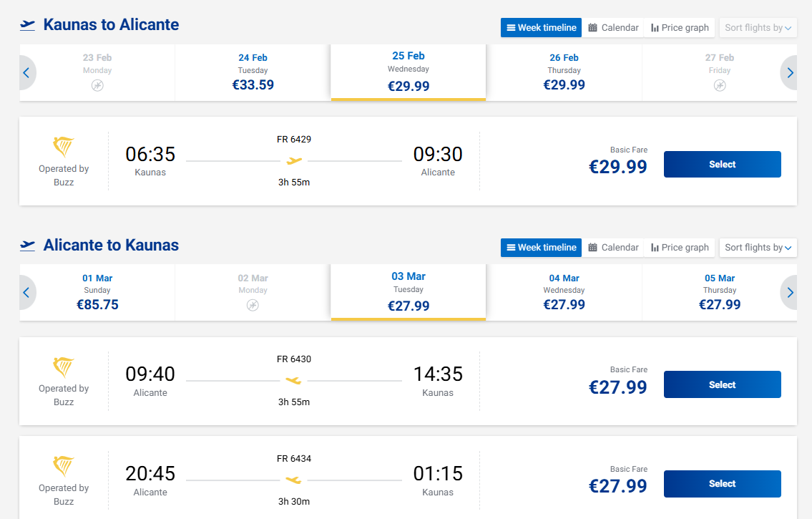Screen dimensions: 812x519
Task: Switch outbound view to Calendar
Action: (x=613, y=28)
